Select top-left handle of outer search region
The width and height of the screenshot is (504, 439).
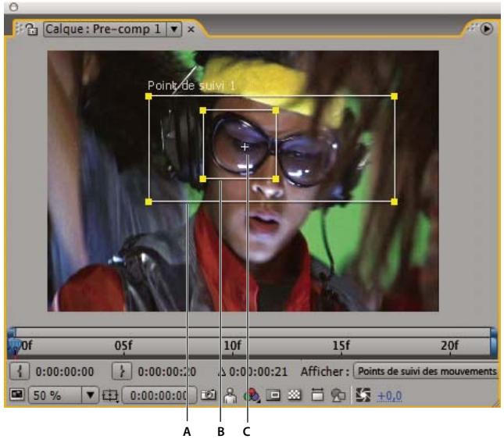(148, 96)
